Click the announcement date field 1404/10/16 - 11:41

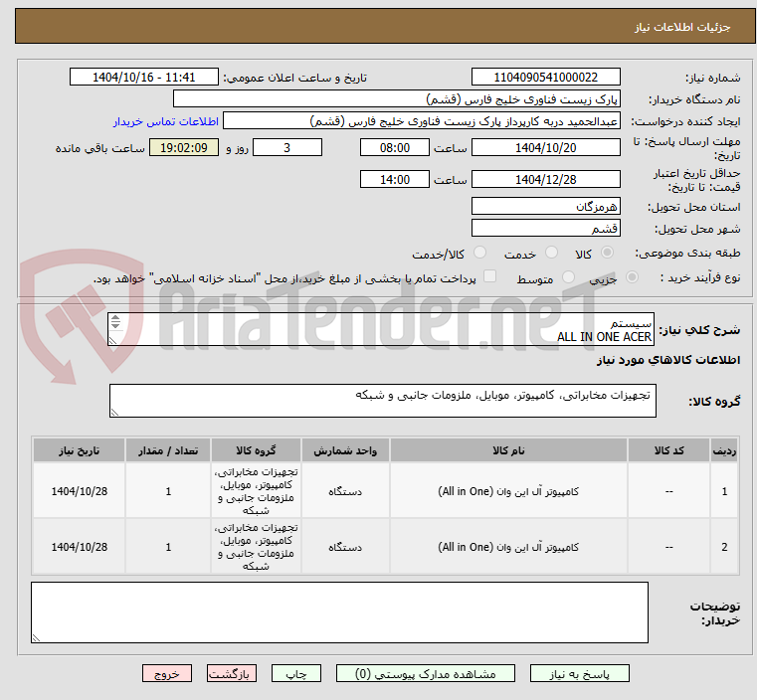144,78
